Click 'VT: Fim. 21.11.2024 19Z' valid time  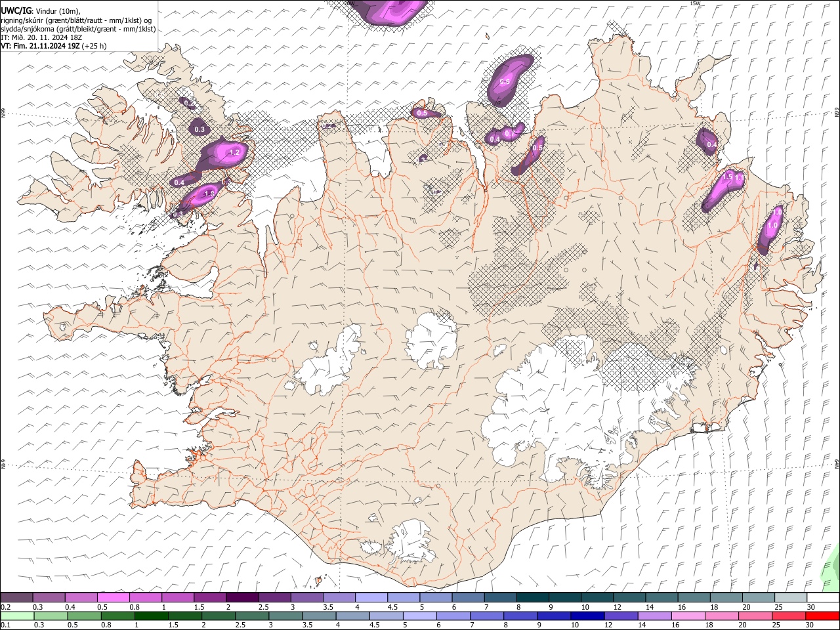(41, 46)
